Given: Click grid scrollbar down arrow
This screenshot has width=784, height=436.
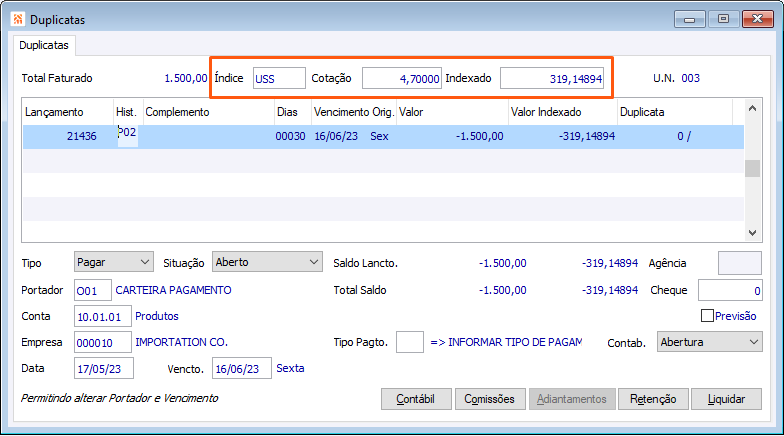Looking at the screenshot, I should [x=752, y=232].
